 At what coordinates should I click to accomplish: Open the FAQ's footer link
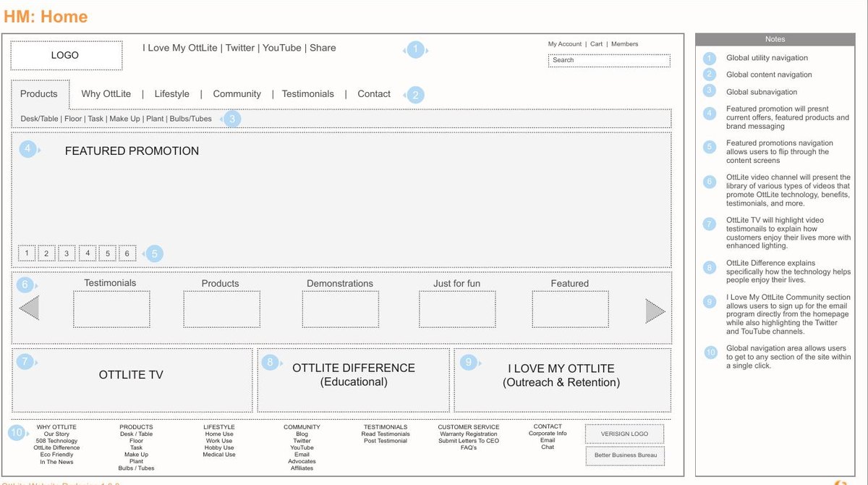coord(469,448)
